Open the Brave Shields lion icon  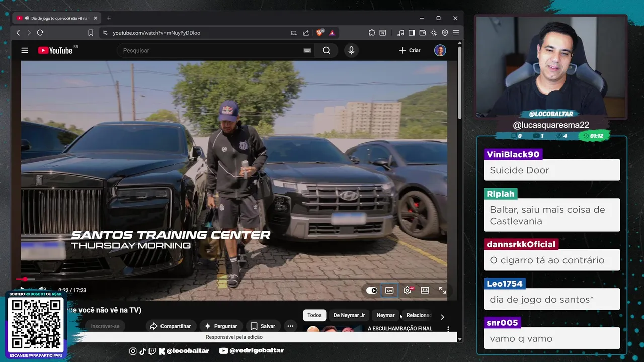[319, 33]
